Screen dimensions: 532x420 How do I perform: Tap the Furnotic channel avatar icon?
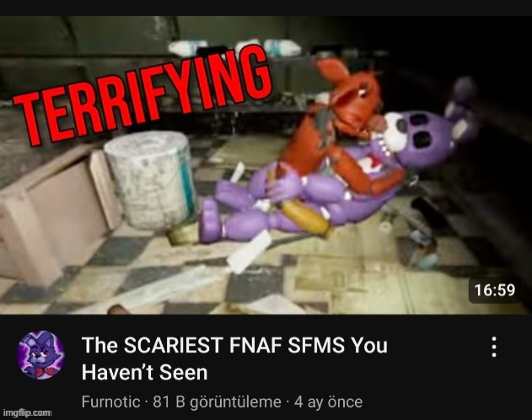click(x=40, y=355)
